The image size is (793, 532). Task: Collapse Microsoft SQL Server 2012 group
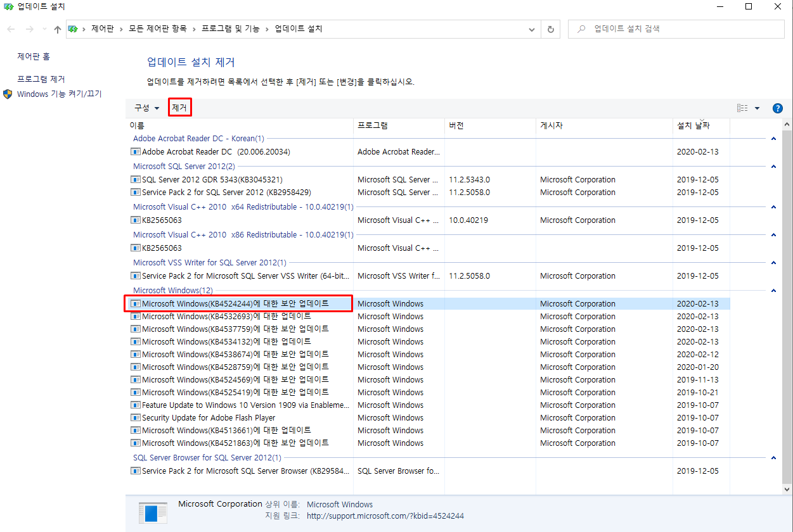point(773,167)
